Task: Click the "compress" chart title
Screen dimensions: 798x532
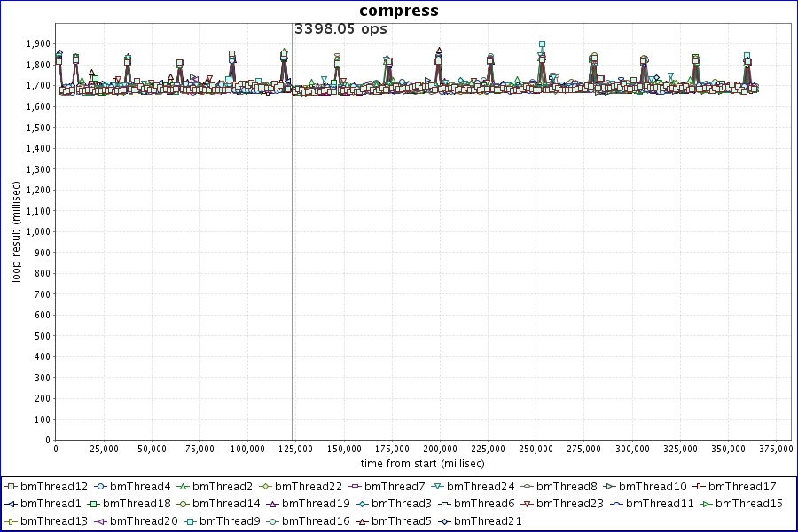Action: click(398, 11)
